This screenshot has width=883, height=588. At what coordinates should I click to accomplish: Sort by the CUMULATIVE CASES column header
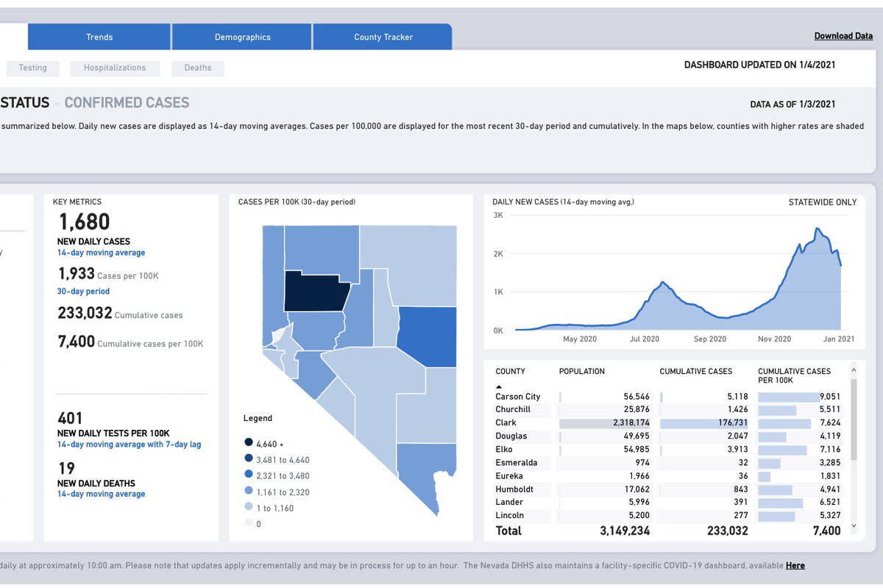[695, 372]
